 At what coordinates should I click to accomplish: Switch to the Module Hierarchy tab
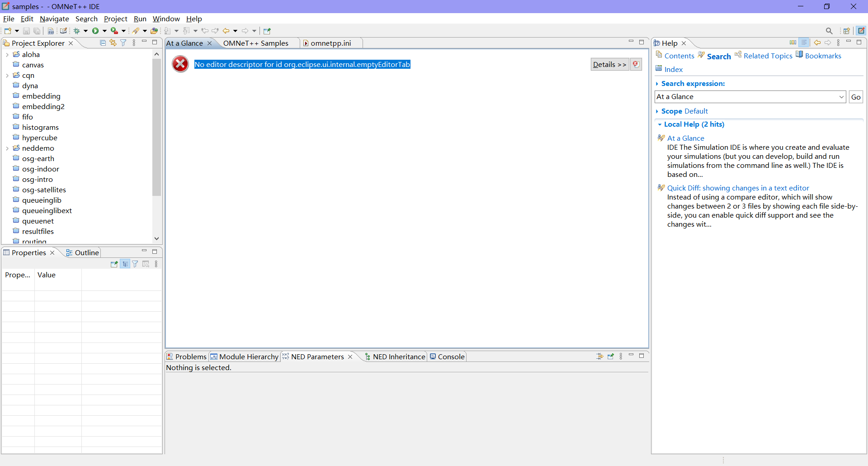(245, 357)
